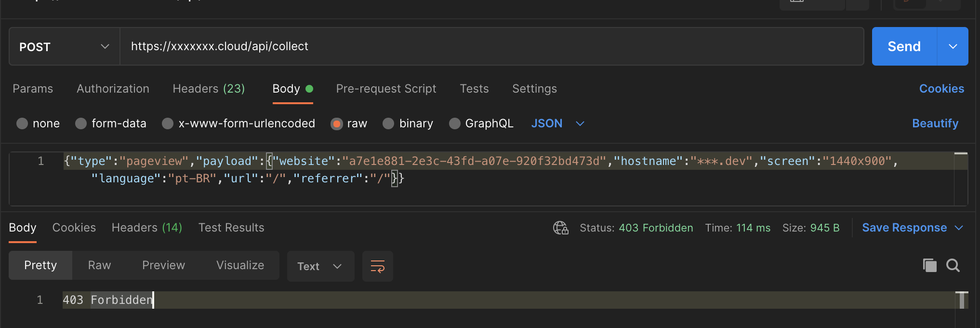This screenshot has width=980, height=328.
Task: Open the Cookies link
Action: 941,89
